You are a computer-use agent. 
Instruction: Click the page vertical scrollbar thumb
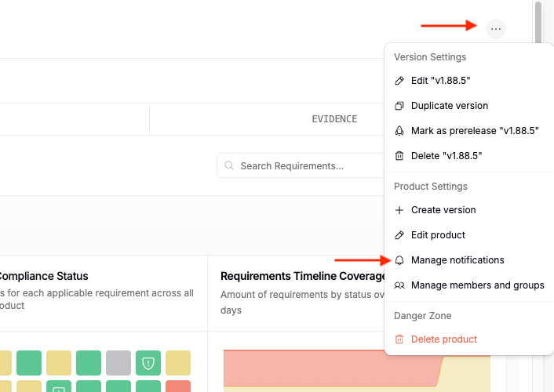(x=538, y=23)
